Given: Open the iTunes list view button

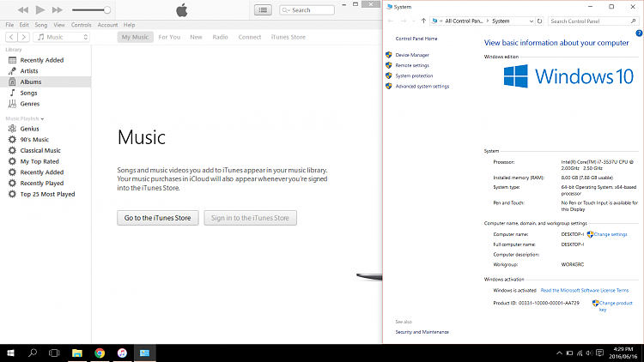Looking at the screenshot, I should tap(263, 9).
